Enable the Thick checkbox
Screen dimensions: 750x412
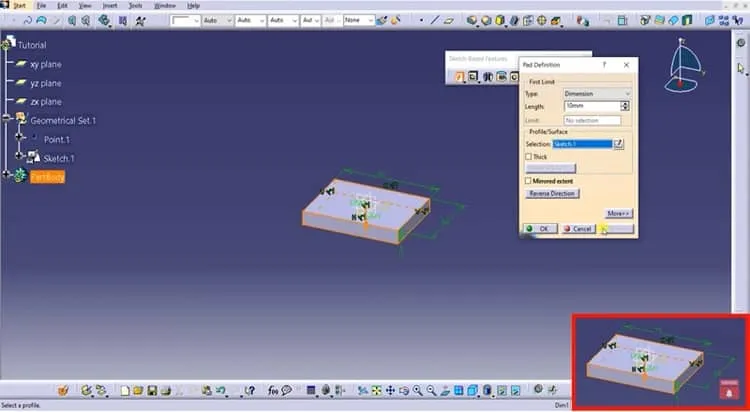tap(529, 156)
